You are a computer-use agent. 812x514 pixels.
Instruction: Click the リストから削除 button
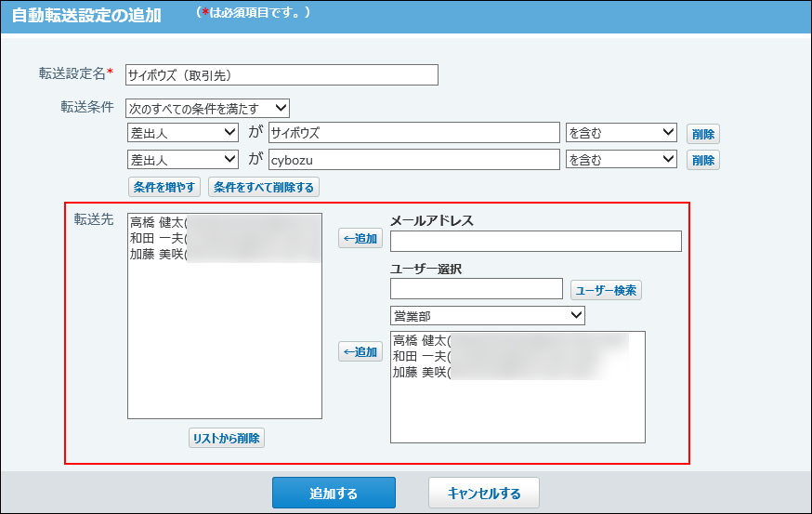pyautogui.click(x=226, y=438)
